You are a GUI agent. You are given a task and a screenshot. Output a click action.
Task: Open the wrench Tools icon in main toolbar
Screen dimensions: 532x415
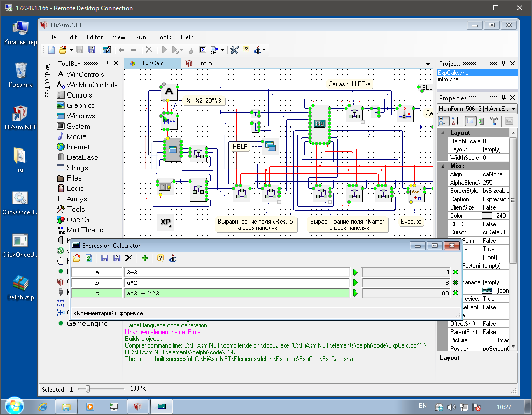point(234,50)
